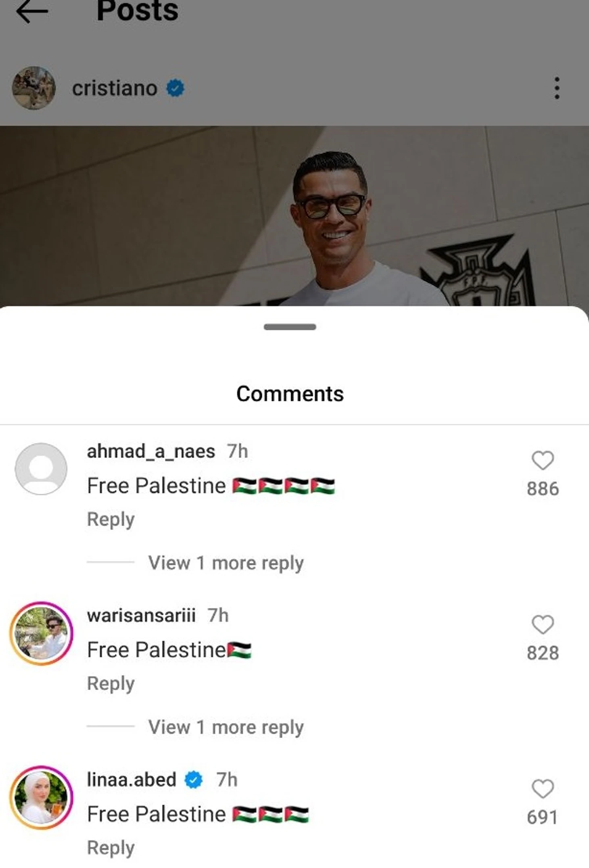
Task: Tap the back arrow next to Posts
Action: click(32, 11)
